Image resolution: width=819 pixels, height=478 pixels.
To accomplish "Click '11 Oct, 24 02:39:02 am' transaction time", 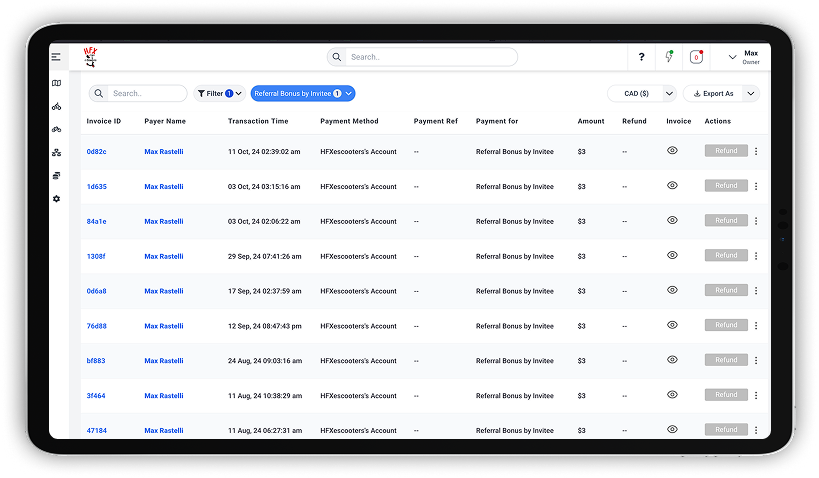I will coord(264,151).
